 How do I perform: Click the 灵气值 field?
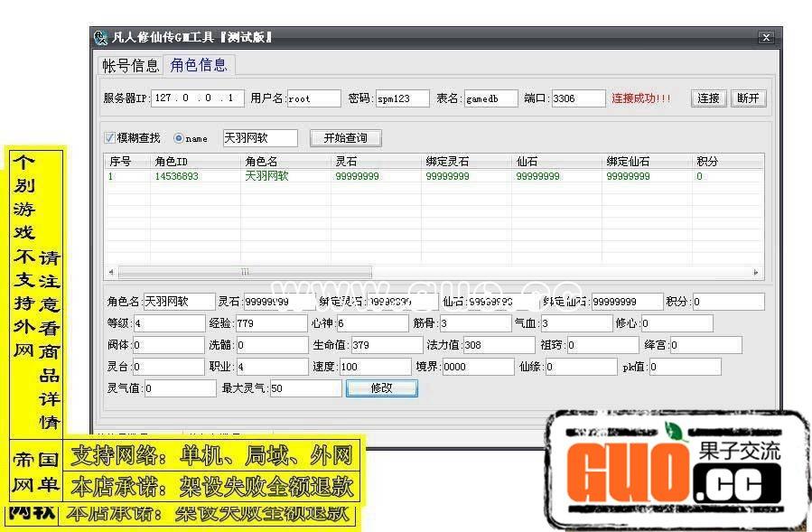point(181,388)
